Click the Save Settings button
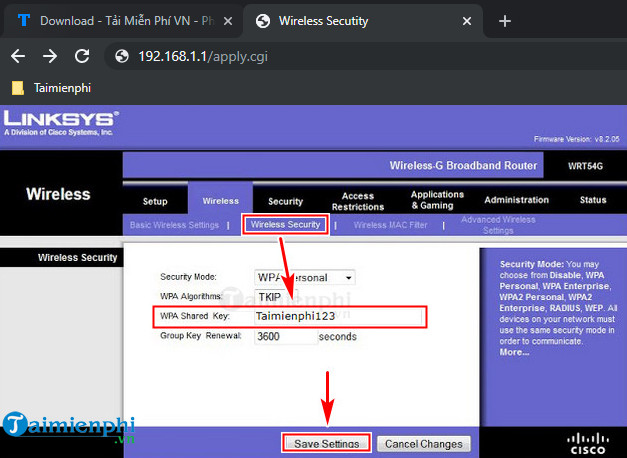The width and height of the screenshot is (627, 458). point(326,444)
